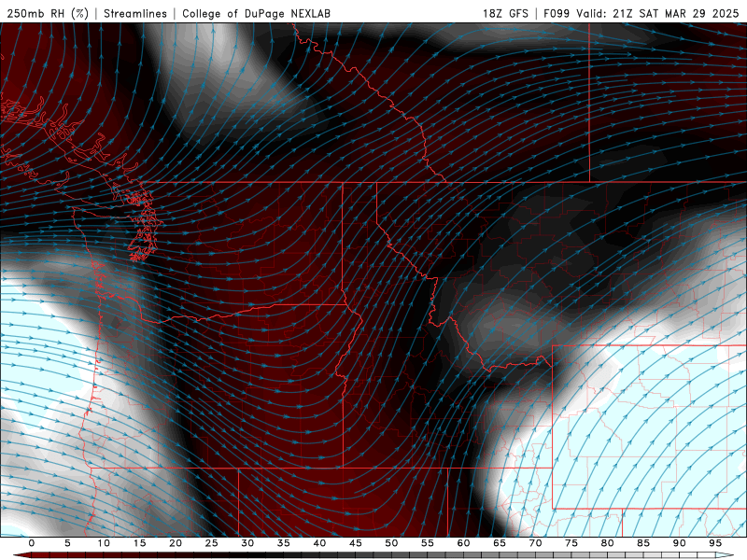Click the color bar value 70
The image size is (747, 560).
tap(535, 543)
